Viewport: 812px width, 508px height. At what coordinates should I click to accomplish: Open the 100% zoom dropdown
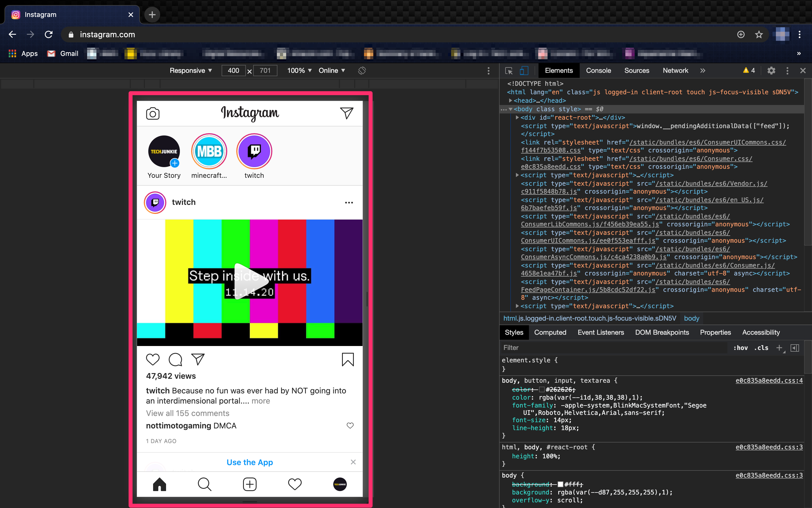coord(299,71)
